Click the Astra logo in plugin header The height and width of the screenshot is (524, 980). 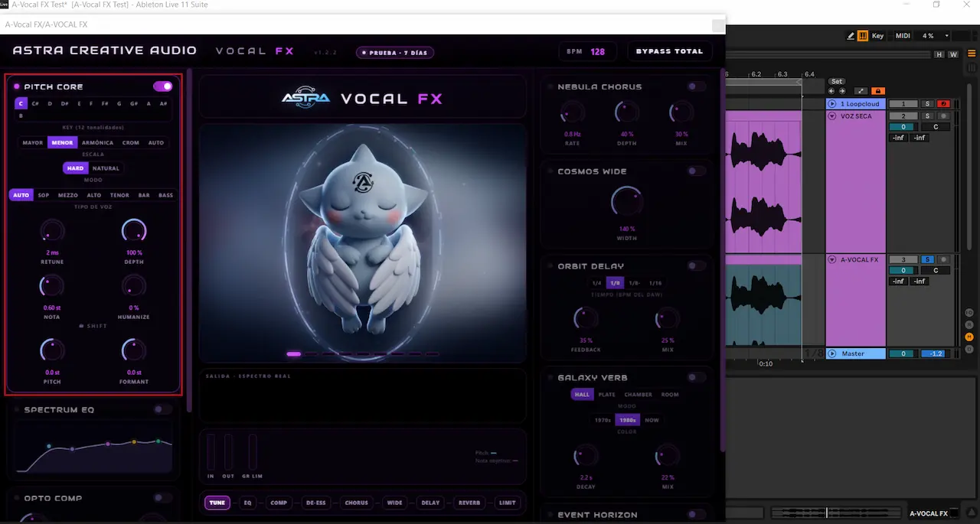click(305, 98)
